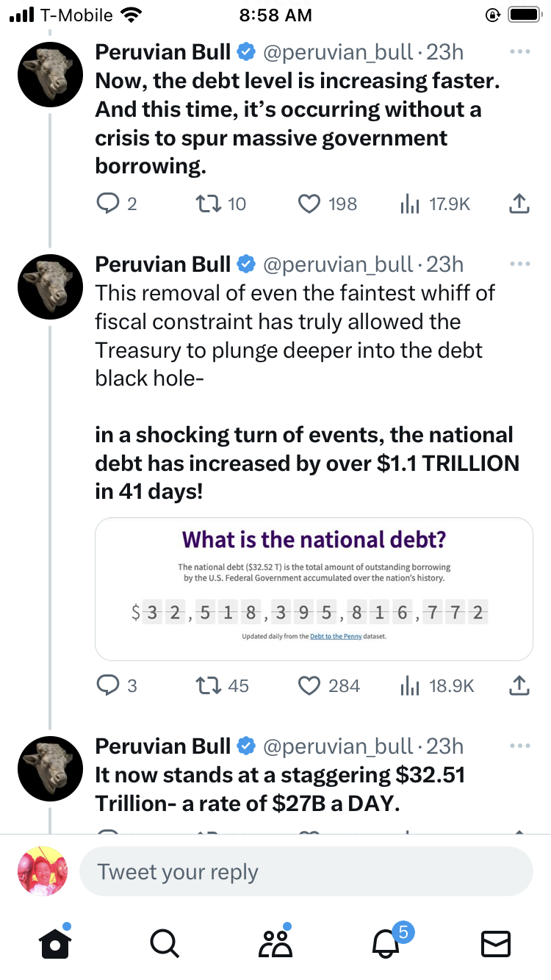View analytics showing 18.9K views
The image size is (551, 980).
pyautogui.click(x=409, y=685)
